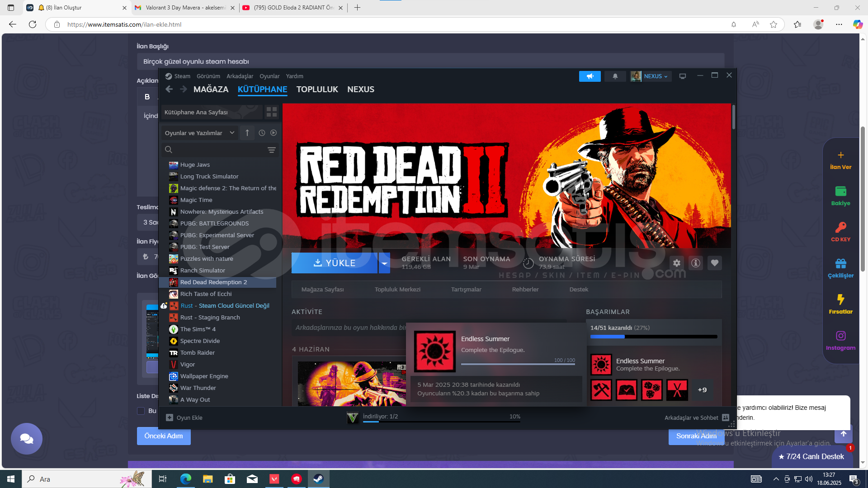Select Rust - Steam Cloud Güncel Değil

(x=225, y=306)
